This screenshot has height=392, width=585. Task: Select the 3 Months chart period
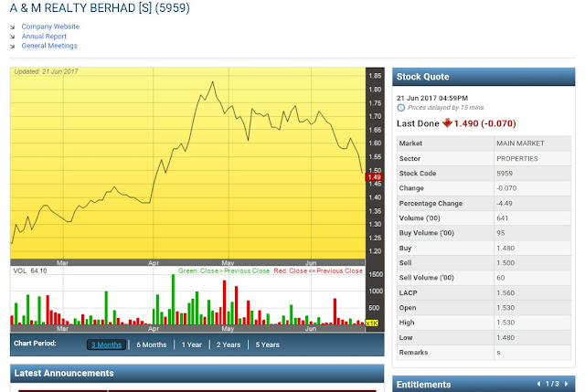(106, 344)
